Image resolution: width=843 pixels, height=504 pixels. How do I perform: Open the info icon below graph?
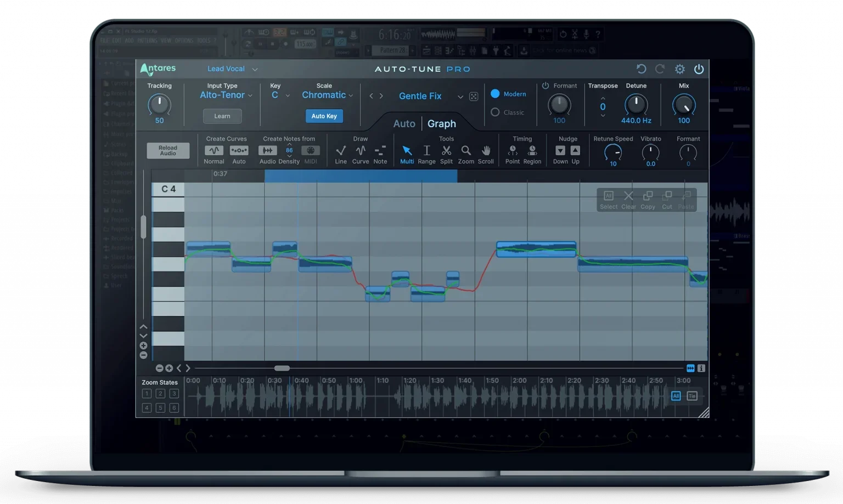pyautogui.click(x=701, y=369)
